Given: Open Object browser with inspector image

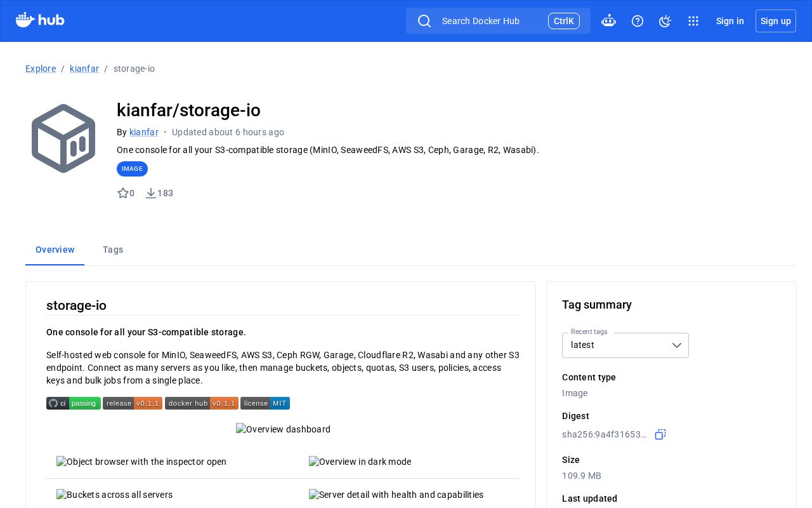Looking at the screenshot, I should click(x=141, y=462).
